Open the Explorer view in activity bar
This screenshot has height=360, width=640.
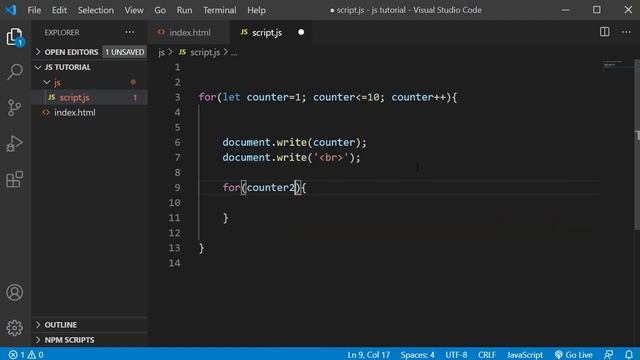pyautogui.click(x=15, y=37)
